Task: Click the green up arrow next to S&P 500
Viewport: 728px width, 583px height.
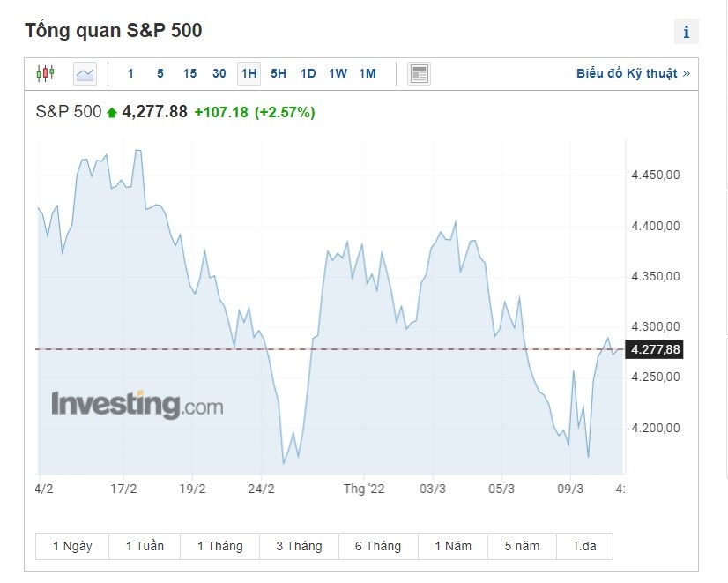Action: pos(112,112)
